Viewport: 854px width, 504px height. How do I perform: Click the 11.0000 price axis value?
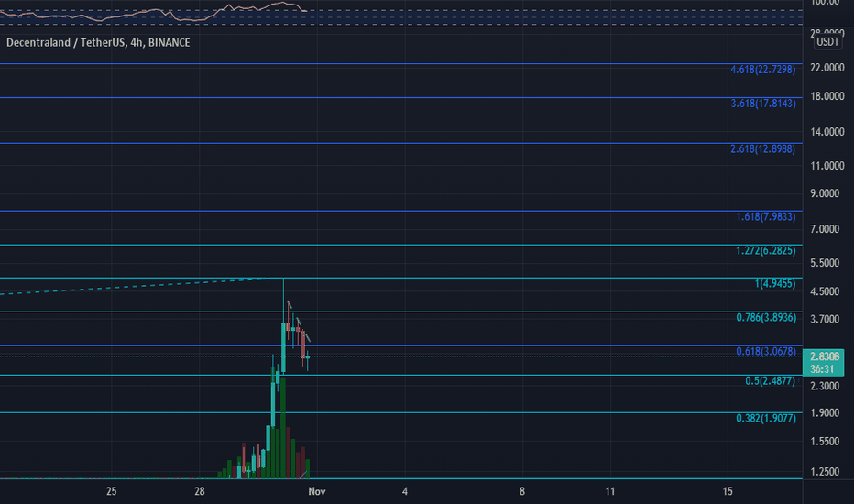(827, 166)
